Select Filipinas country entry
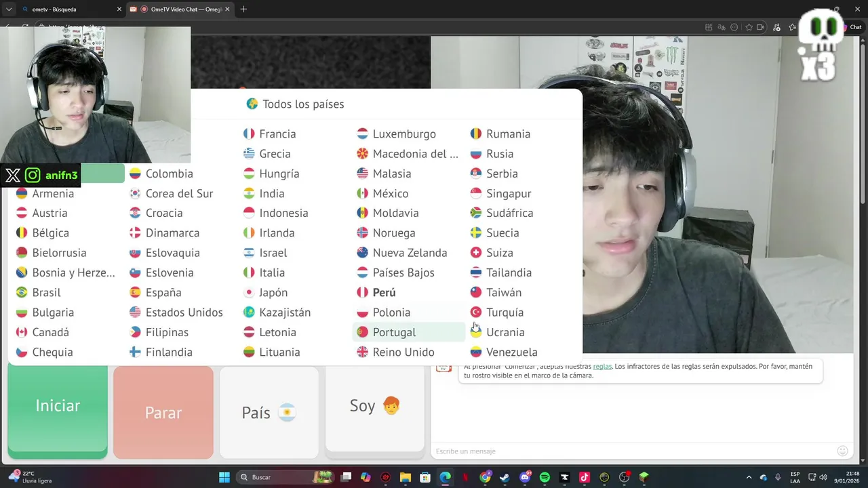The width and height of the screenshot is (868, 488). point(159,332)
